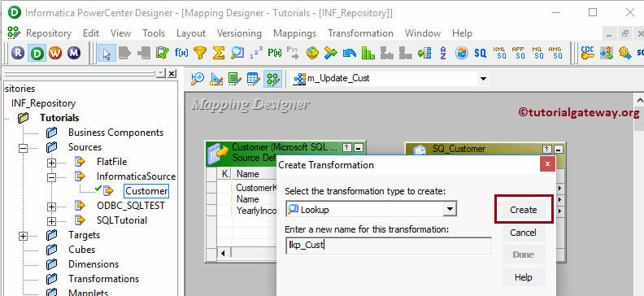
Task: Close the Create Transformation dialog
Action: [547, 164]
